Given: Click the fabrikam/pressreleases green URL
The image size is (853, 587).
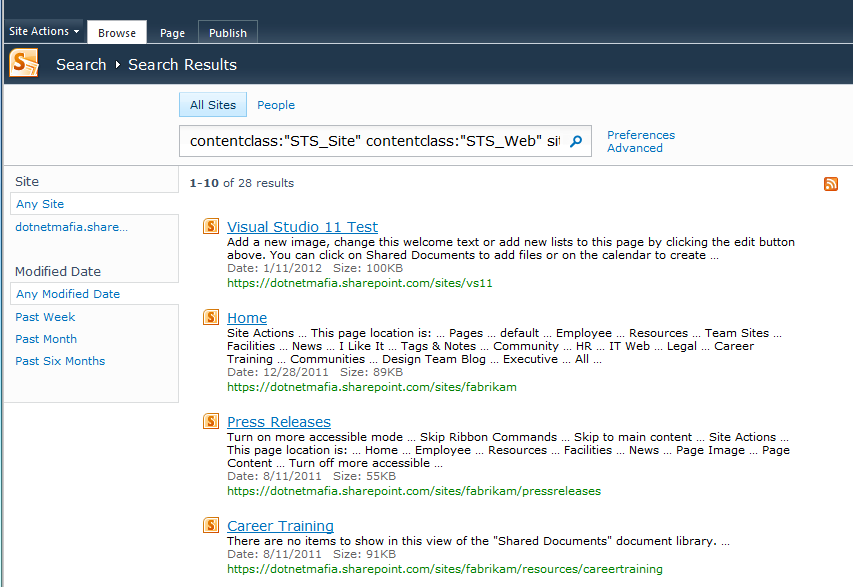Looking at the screenshot, I should [x=414, y=491].
